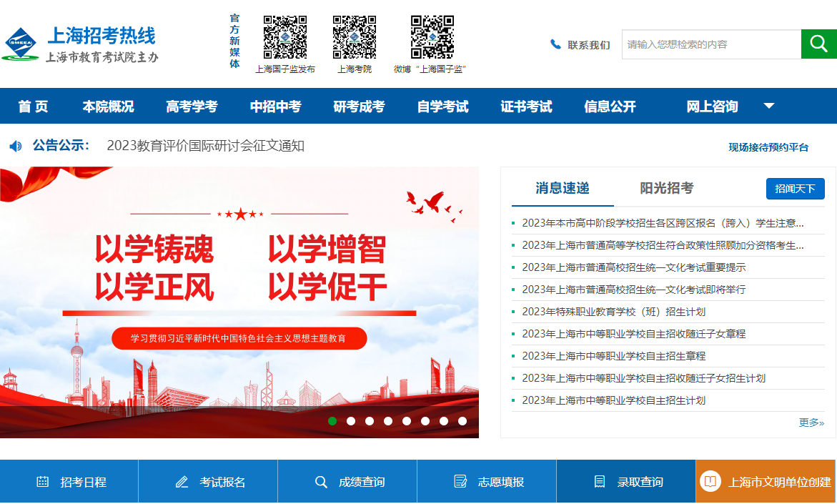The height and width of the screenshot is (504, 837).
Task: Select the third carousel slide dot
Action: [x=370, y=421]
